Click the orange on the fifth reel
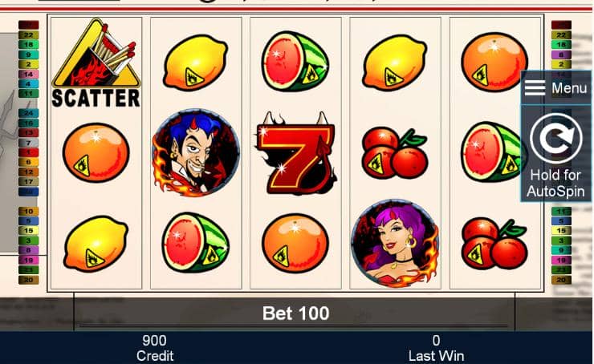 [494, 62]
